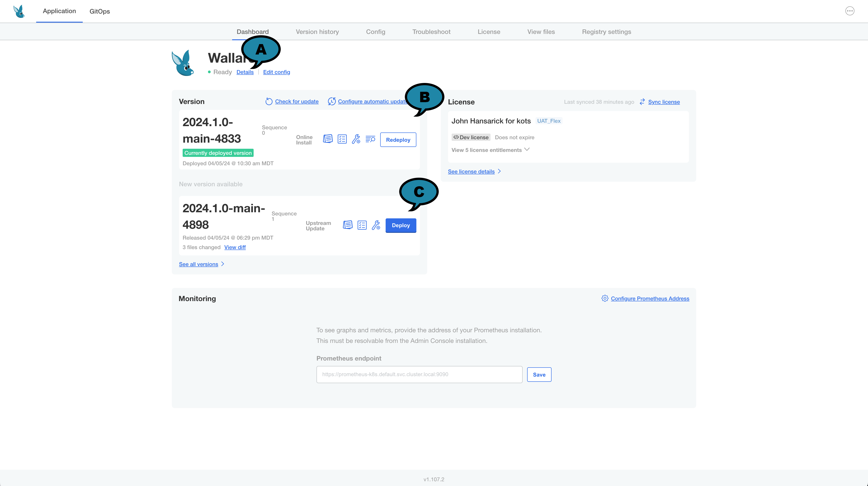
Task: Click the wrench config icon beside Redeploy
Action: [356, 139]
